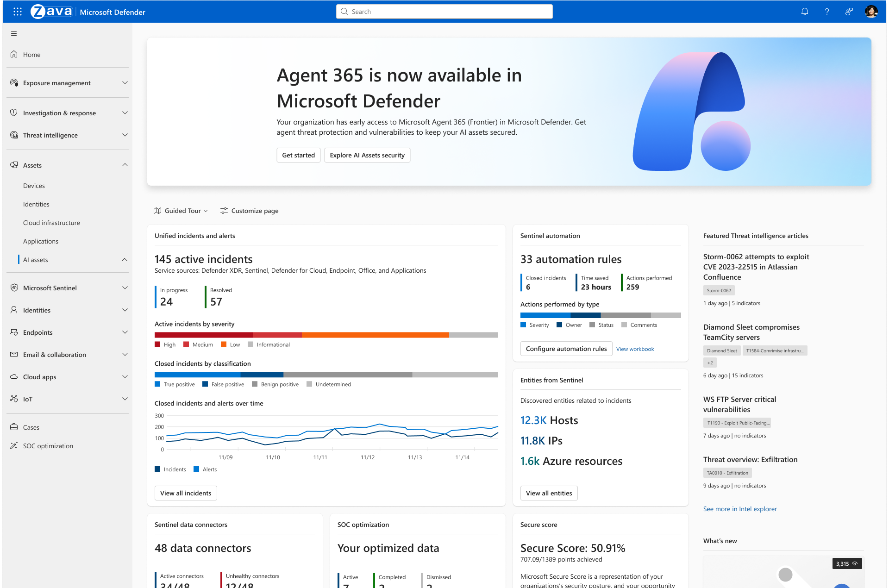Click the Exposure management icon
Image resolution: width=889 pixels, height=588 pixels.
pos(14,82)
